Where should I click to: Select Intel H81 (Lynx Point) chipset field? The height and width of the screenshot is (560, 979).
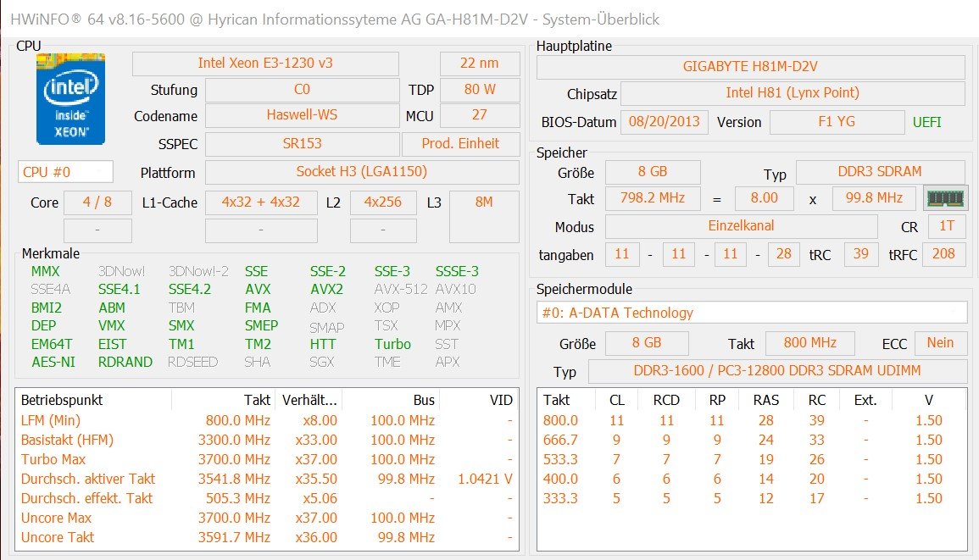pyautogui.click(x=793, y=93)
